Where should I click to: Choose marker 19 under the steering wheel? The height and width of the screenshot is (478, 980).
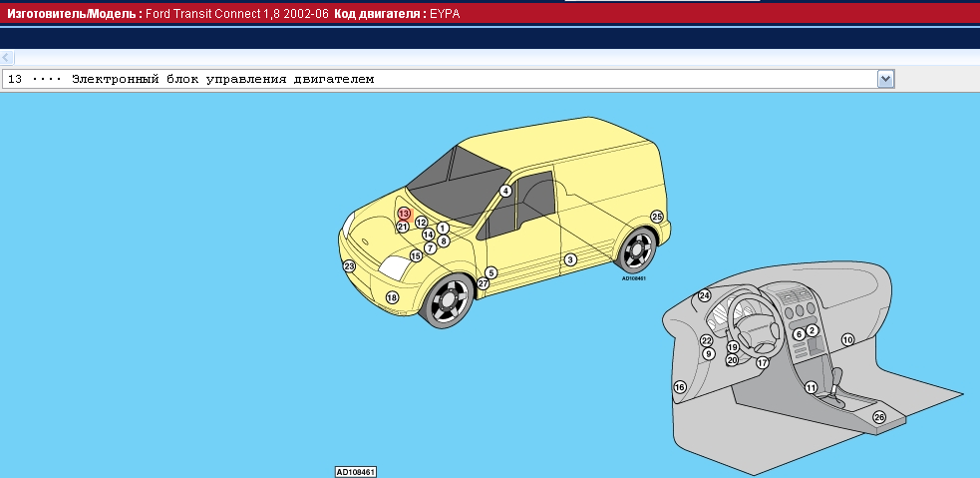pyautogui.click(x=733, y=347)
